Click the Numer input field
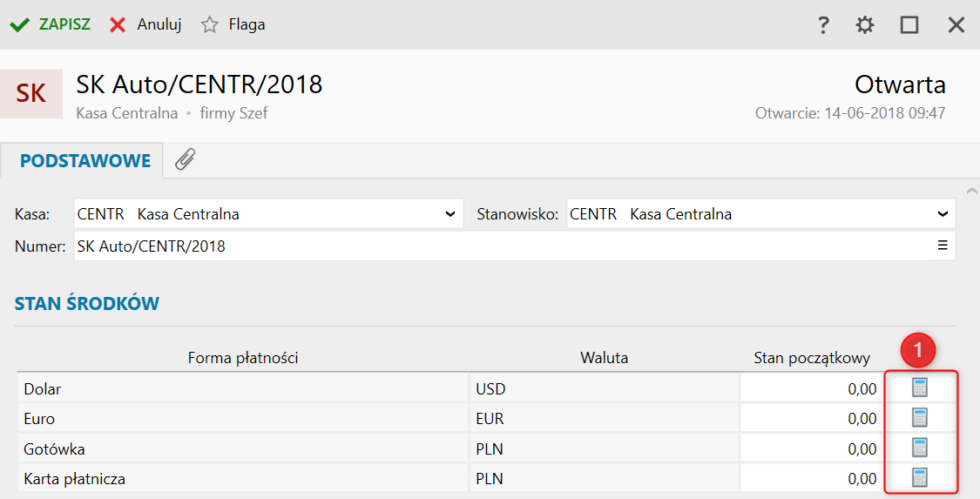 click(x=497, y=246)
